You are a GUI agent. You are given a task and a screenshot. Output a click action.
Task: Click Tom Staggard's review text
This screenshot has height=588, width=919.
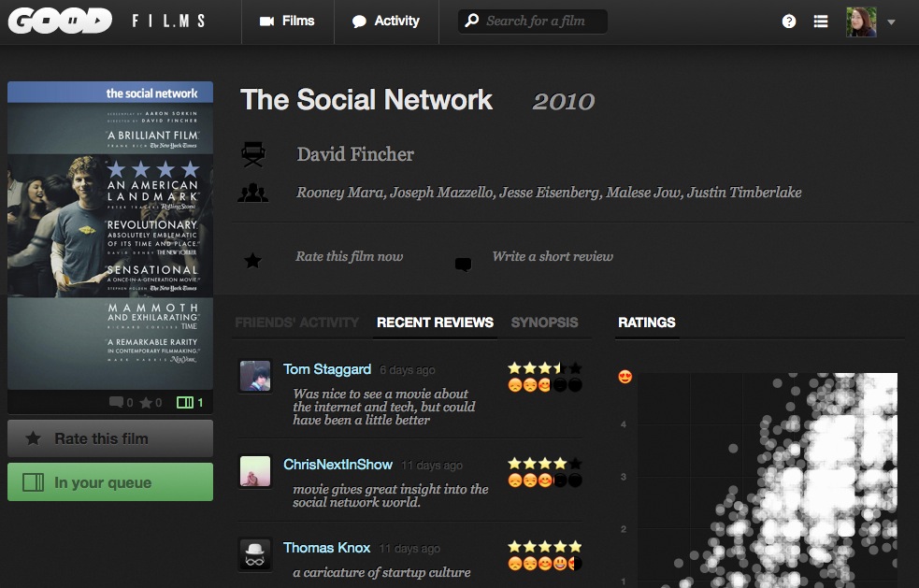point(384,407)
